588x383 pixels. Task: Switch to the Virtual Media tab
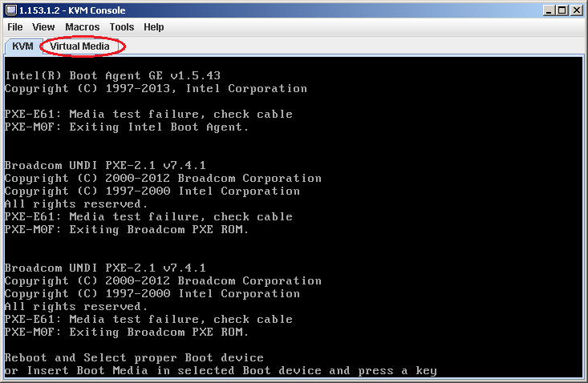click(79, 46)
